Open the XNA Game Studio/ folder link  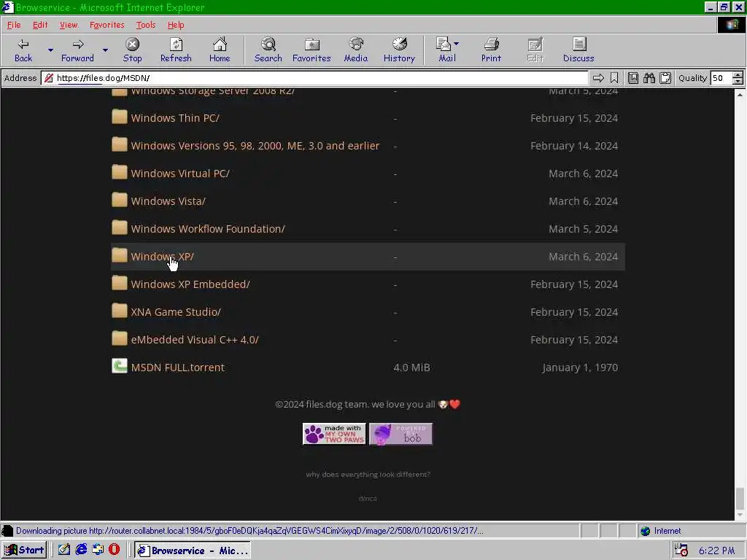coord(176,312)
